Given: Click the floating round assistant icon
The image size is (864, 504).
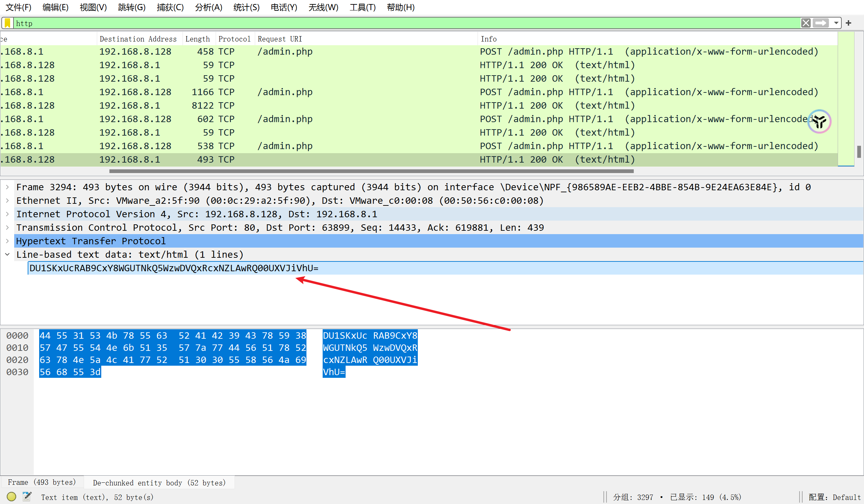Looking at the screenshot, I should (x=819, y=121).
